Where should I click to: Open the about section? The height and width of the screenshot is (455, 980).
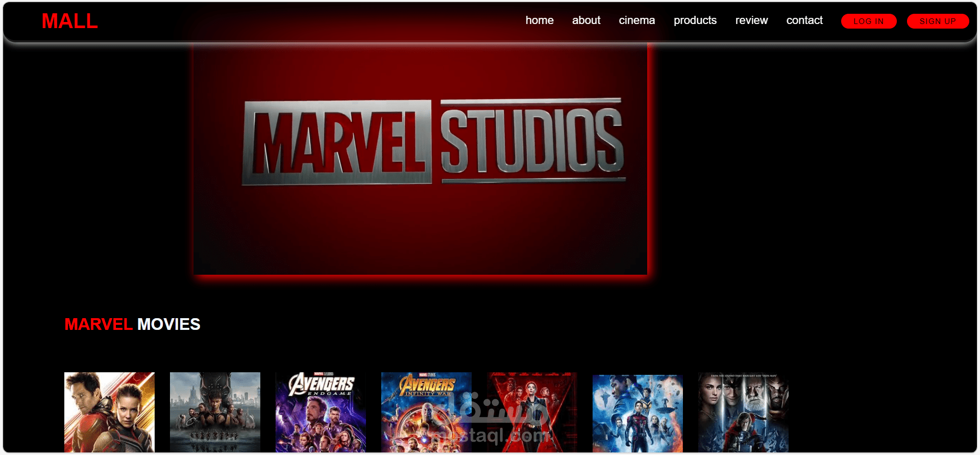point(586,20)
